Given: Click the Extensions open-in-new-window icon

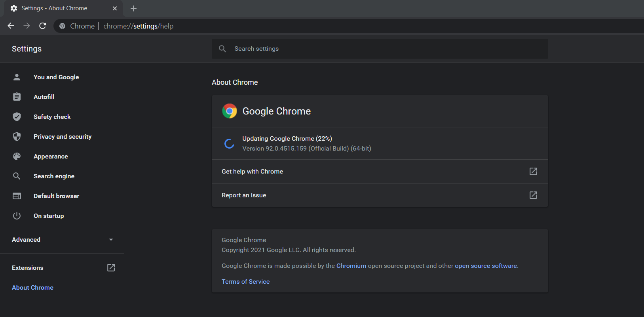Looking at the screenshot, I should (x=111, y=268).
